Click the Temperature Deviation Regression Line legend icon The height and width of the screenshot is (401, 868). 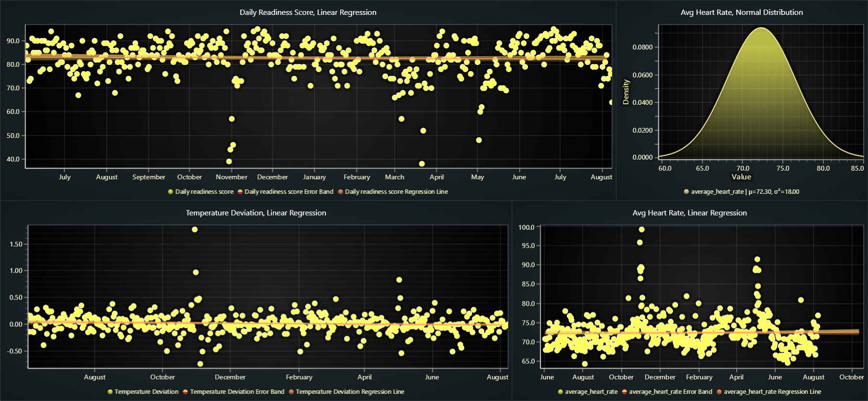click(291, 392)
